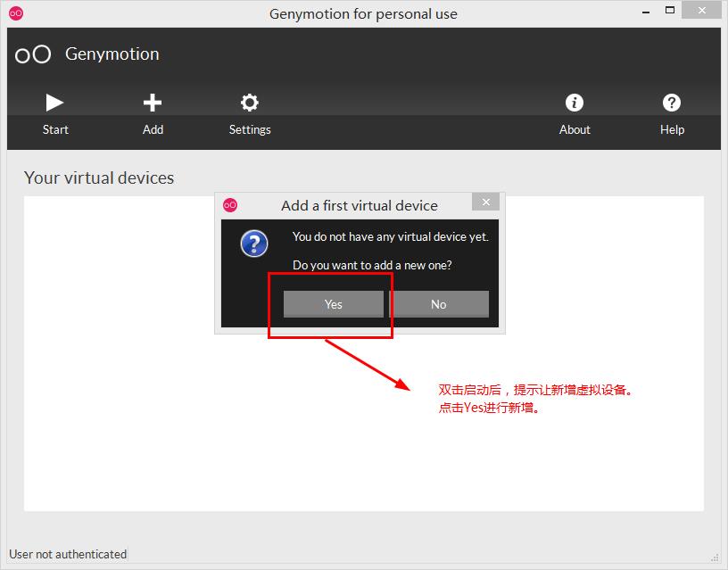Click the blue question mark dialog icon
Screen dimensions: 728x570
click(254, 244)
